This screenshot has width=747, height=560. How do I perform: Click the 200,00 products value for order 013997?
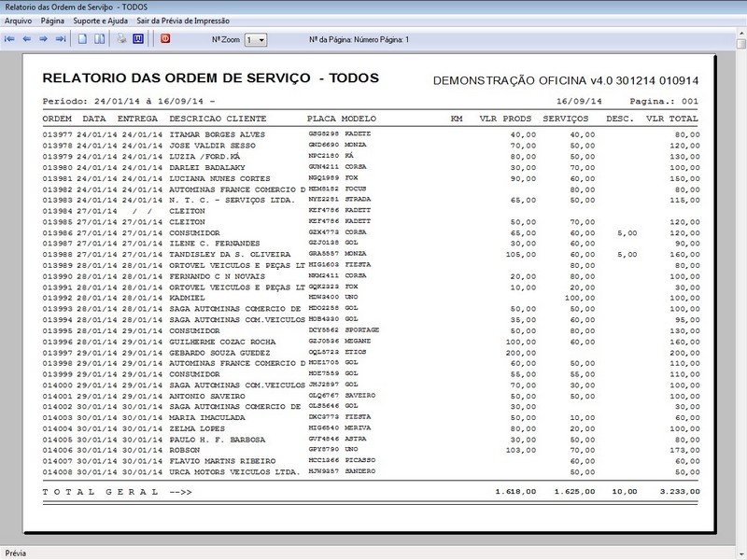point(521,353)
